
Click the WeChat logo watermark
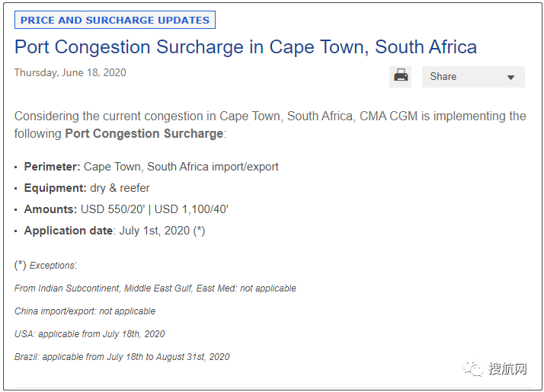click(x=475, y=369)
